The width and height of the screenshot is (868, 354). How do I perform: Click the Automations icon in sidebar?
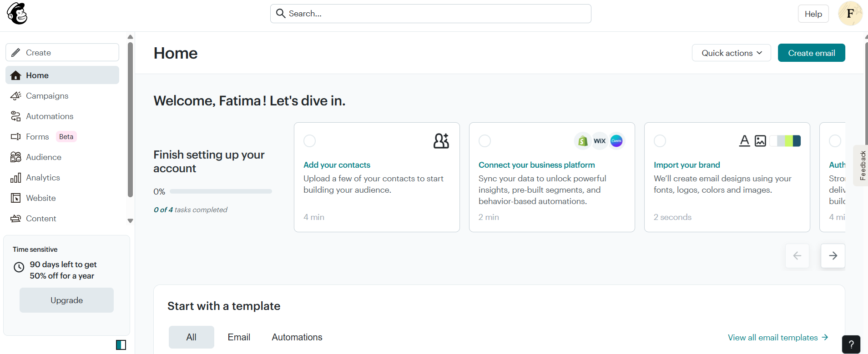coord(16,116)
